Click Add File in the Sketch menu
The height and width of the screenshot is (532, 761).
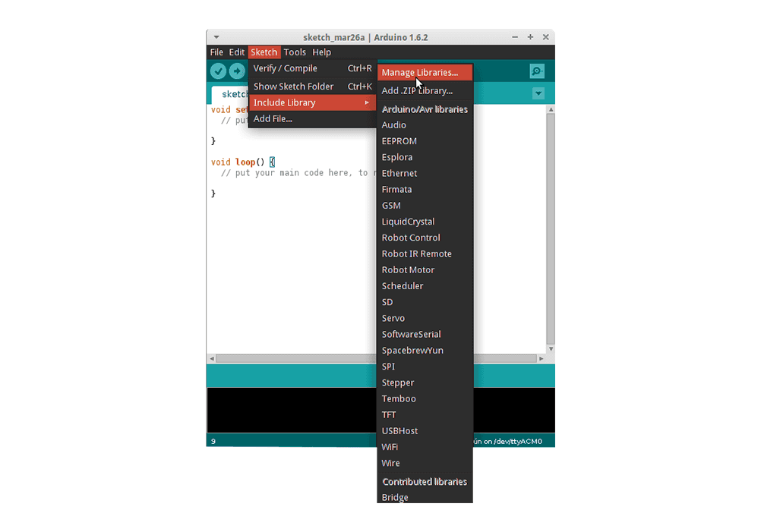pyautogui.click(x=273, y=118)
